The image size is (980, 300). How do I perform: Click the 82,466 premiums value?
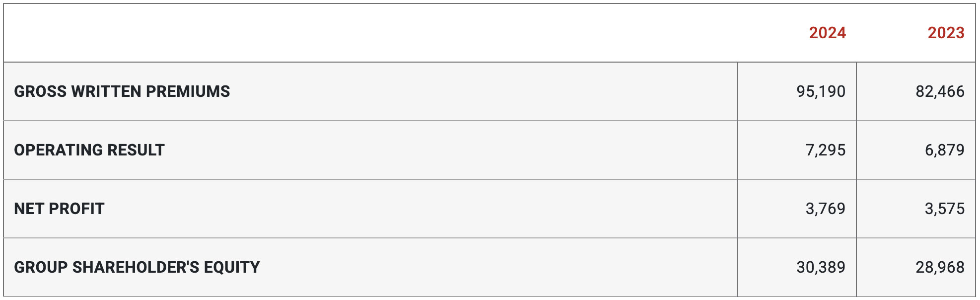(x=940, y=91)
